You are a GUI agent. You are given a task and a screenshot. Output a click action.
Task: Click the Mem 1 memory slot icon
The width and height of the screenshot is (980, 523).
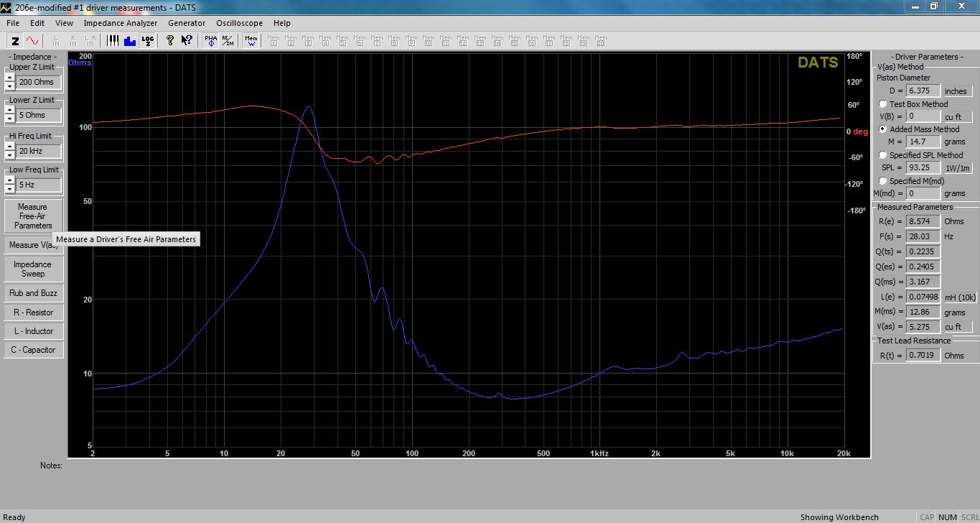coord(273,40)
